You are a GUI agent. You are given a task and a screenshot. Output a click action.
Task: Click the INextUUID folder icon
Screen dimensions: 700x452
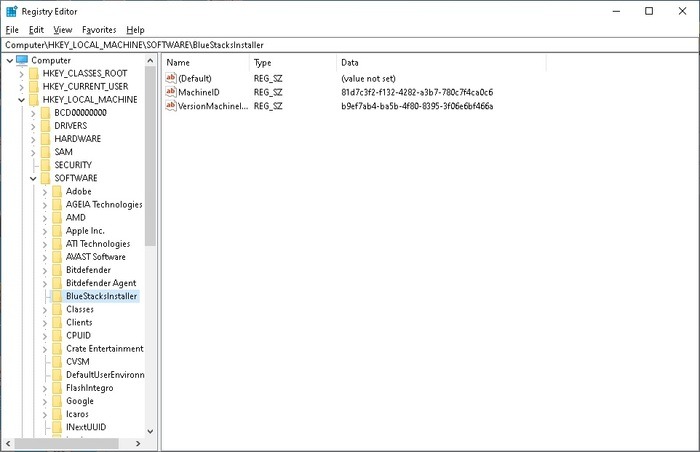point(57,427)
